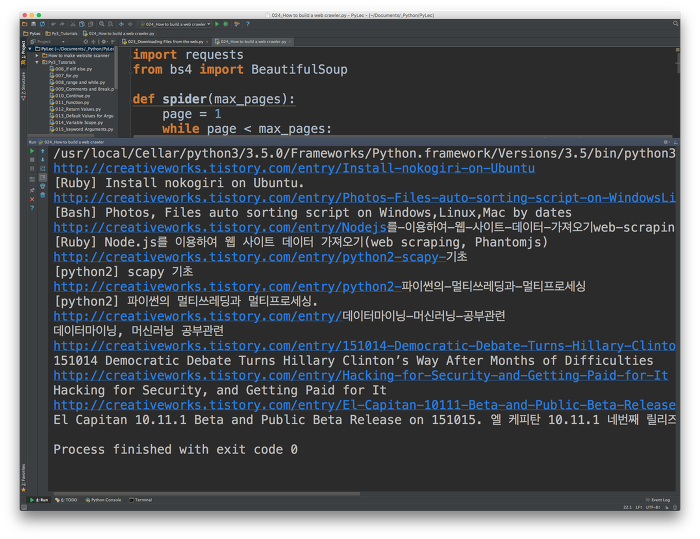
Task: Click the console horizontal scrollbar
Action: (x=207, y=494)
